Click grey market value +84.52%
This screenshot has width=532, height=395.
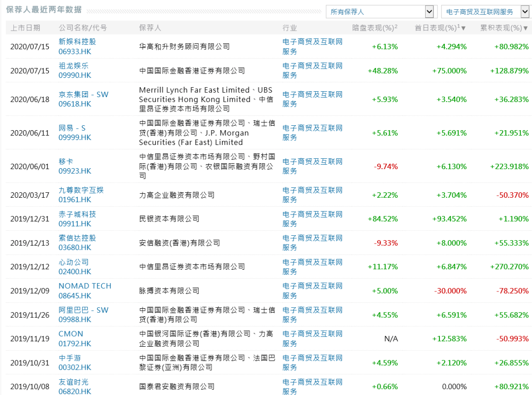coord(383,219)
